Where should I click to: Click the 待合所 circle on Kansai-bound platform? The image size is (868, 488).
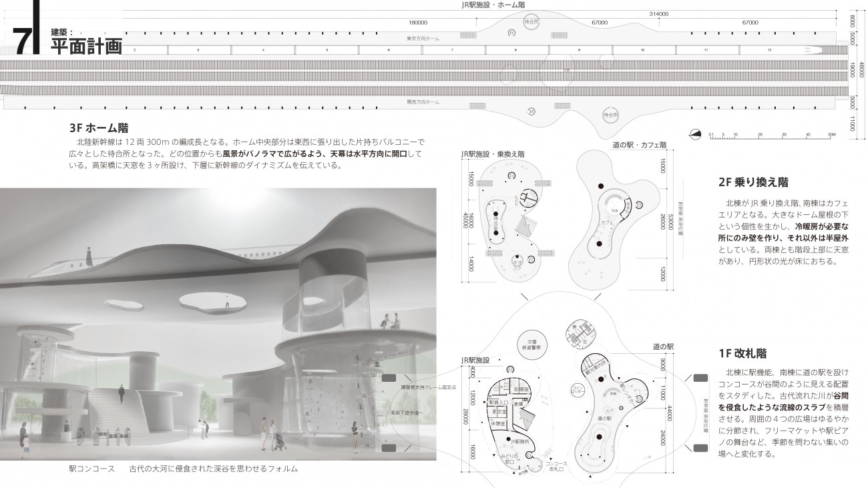pos(610,115)
